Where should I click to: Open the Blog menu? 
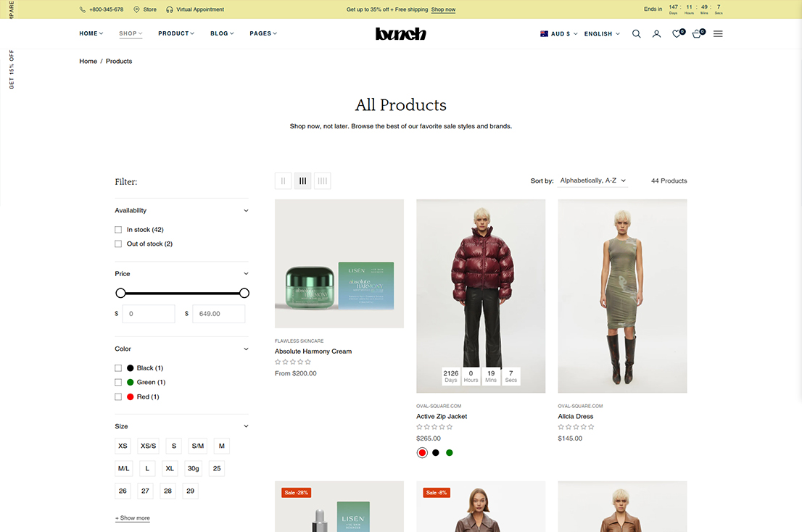222,34
